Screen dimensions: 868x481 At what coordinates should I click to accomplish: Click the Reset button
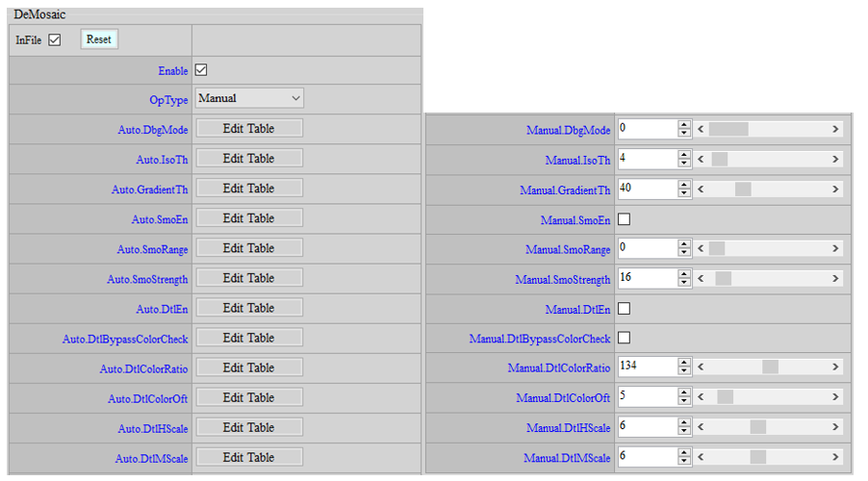point(99,39)
